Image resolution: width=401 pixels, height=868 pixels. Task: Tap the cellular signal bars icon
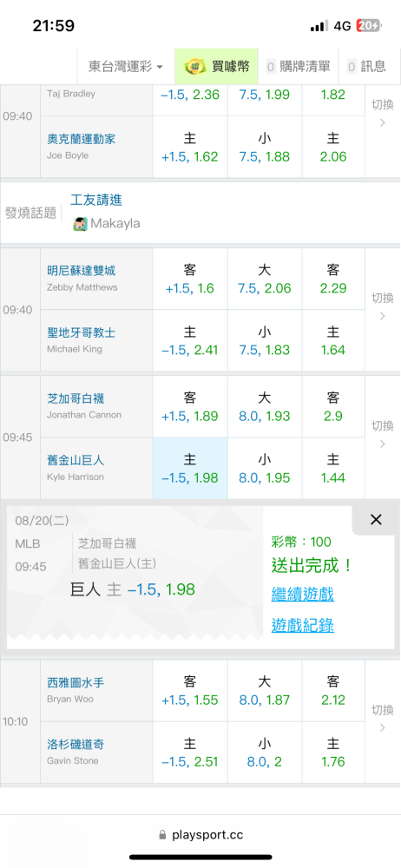319,26
